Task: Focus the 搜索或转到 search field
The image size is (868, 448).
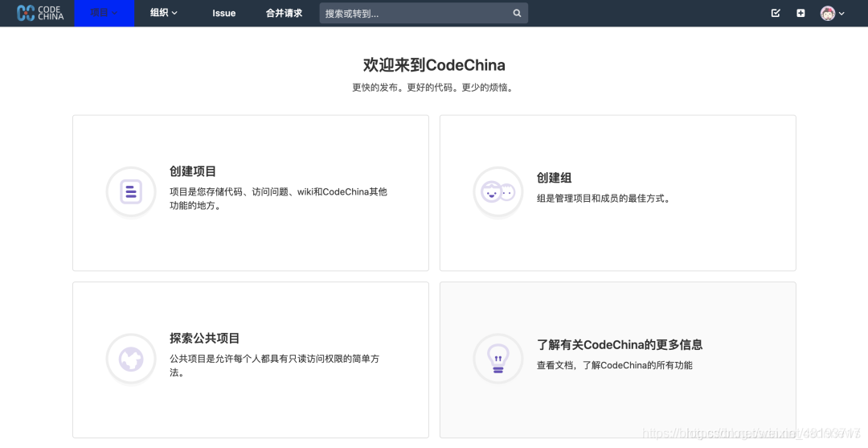Action: [x=424, y=14]
